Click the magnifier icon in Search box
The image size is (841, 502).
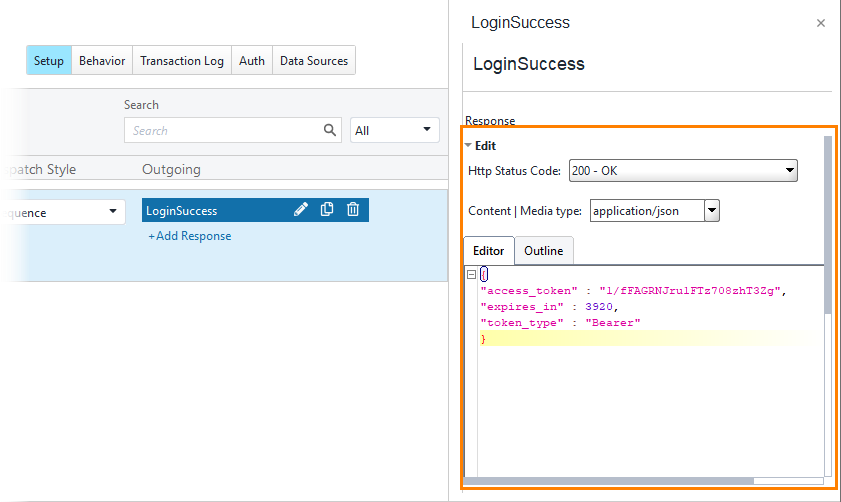click(x=330, y=130)
